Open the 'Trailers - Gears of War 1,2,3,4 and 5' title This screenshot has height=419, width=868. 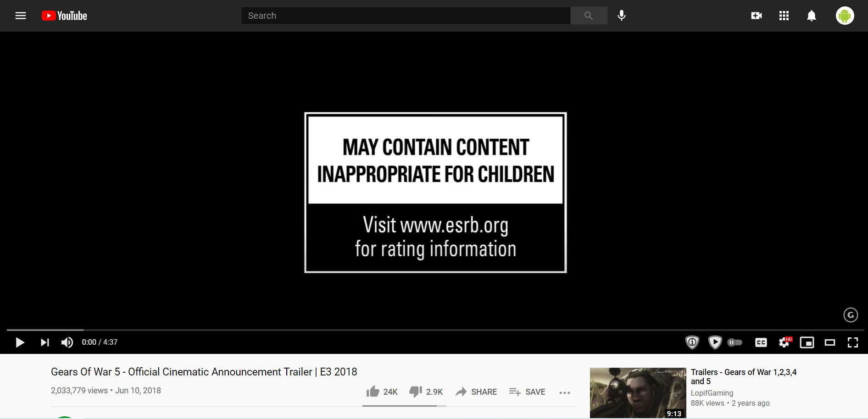[x=744, y=376]
